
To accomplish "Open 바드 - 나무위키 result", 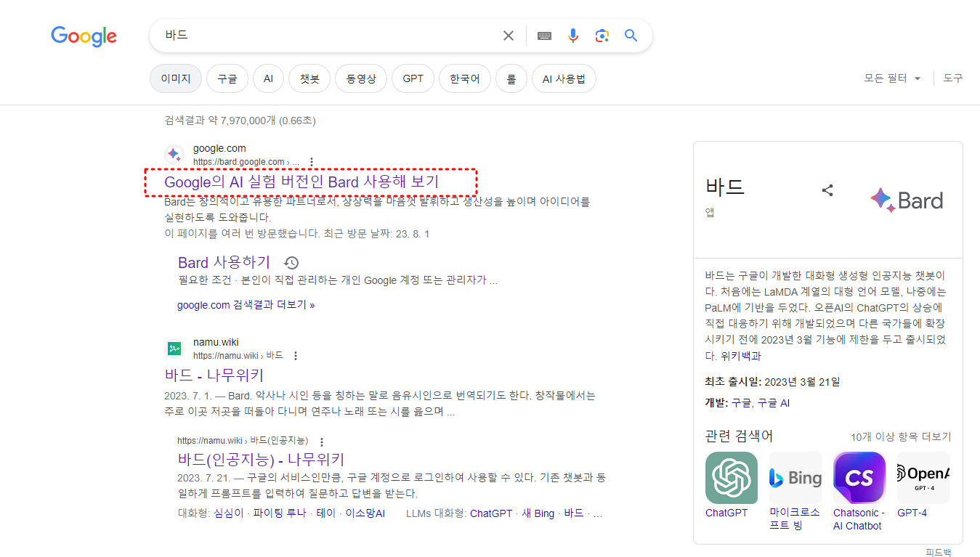I will [214, 375].
